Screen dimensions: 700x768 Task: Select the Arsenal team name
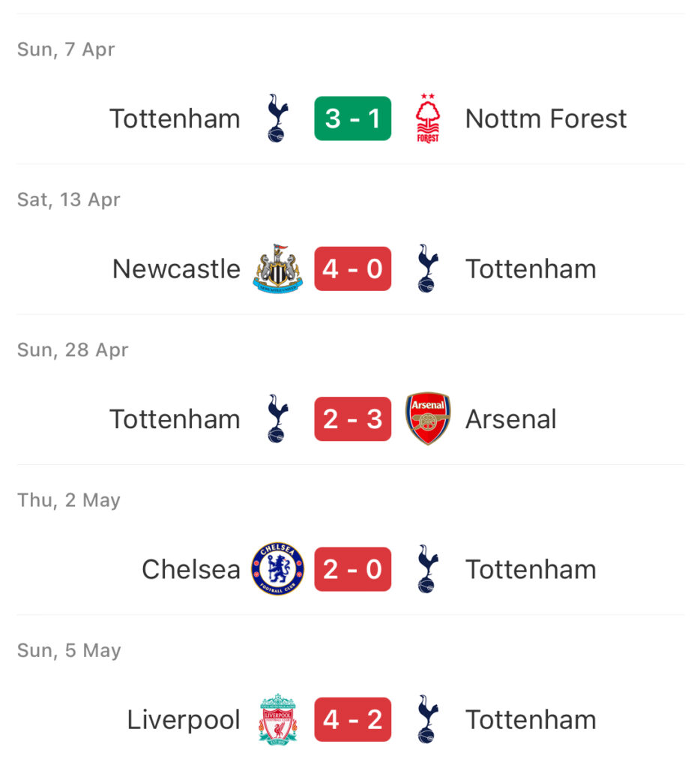510,419
